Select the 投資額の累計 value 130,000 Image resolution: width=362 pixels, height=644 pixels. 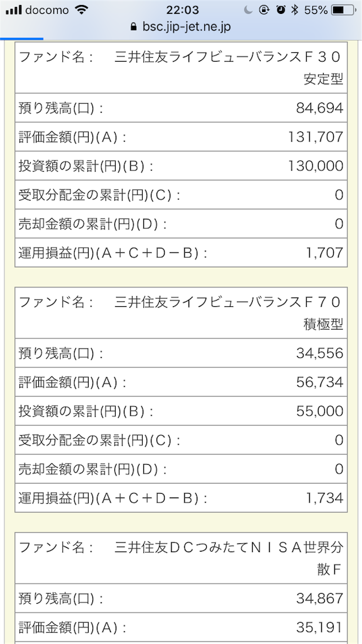(x=317, y=165)
